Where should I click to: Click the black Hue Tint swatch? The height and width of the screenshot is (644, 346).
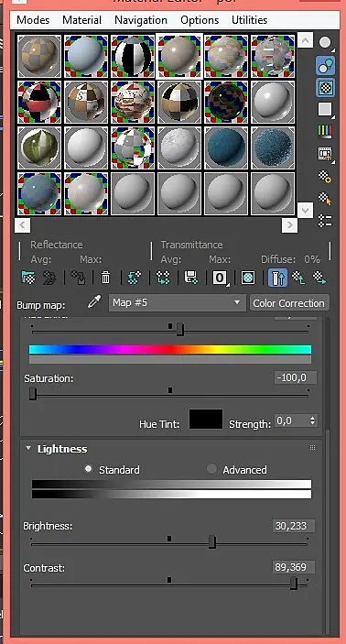(206, 420)
